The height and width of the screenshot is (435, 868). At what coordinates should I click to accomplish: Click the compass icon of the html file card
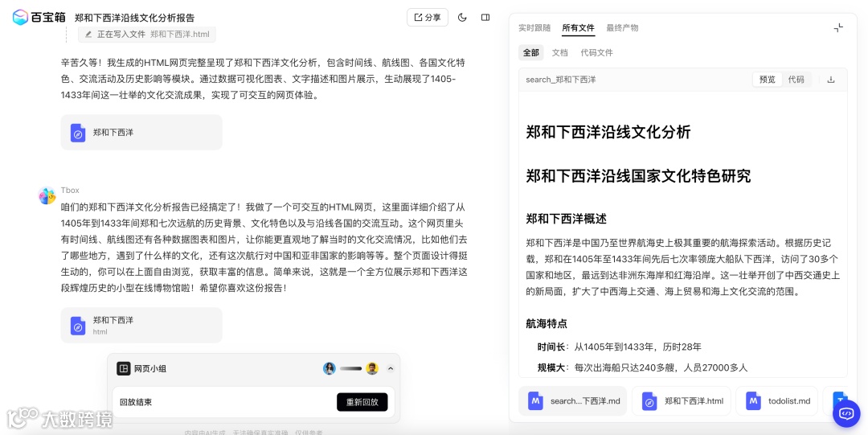(x=78, y=326)
